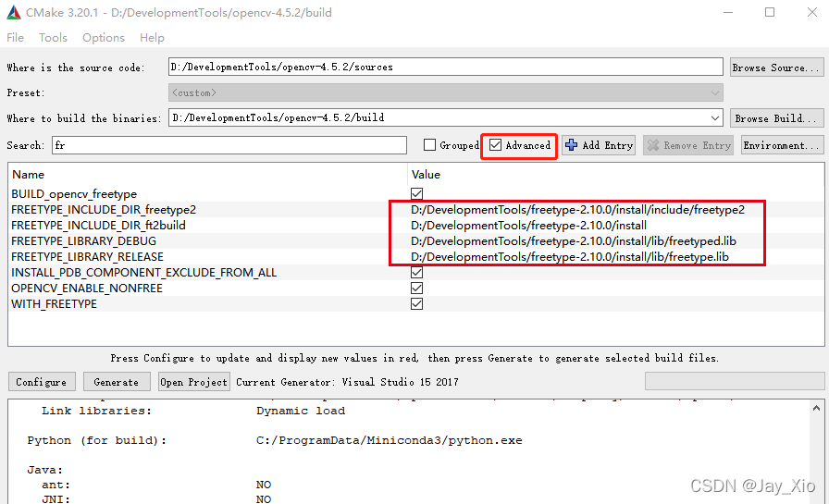Image resolution: width=829 pixels, height=504 pixels.
Task: Uncheck the Advanced checkbox
Action: [x=495, y=145]
